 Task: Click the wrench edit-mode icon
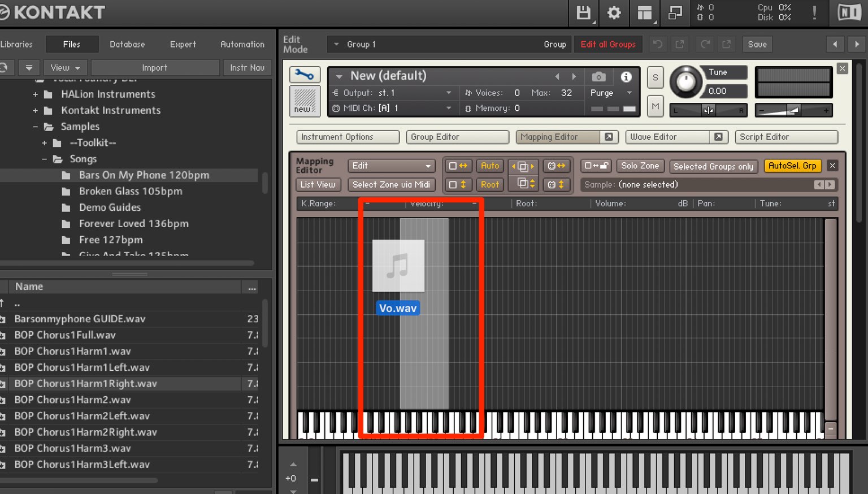[x=305, y=75]
